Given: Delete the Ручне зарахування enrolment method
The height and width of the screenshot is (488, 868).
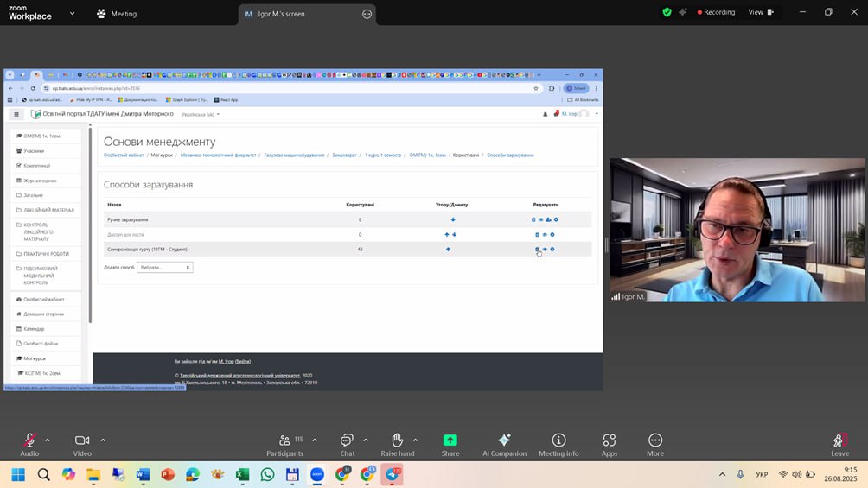Looking at the screenshot, I should tap(533, 220).
